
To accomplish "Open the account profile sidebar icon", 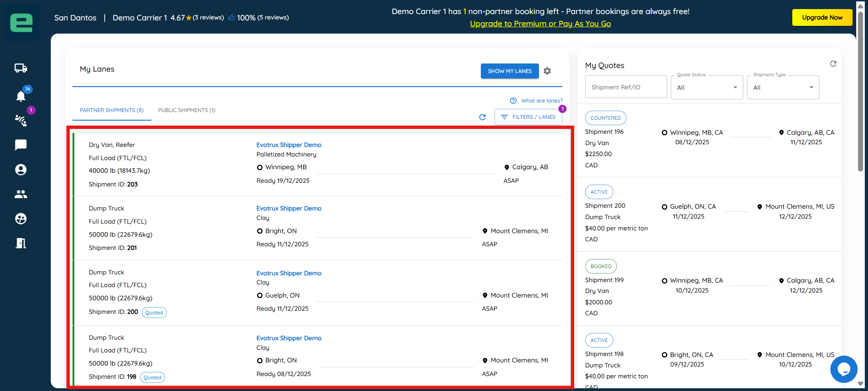I will pyautogui.click(x=21, y=170).
